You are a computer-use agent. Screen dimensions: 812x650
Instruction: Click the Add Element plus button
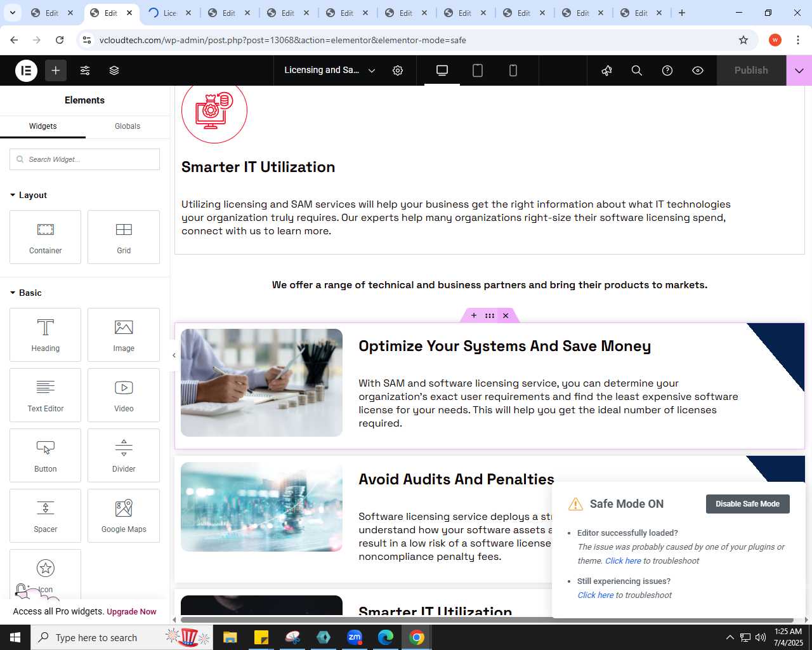click(x=56, y=70)
